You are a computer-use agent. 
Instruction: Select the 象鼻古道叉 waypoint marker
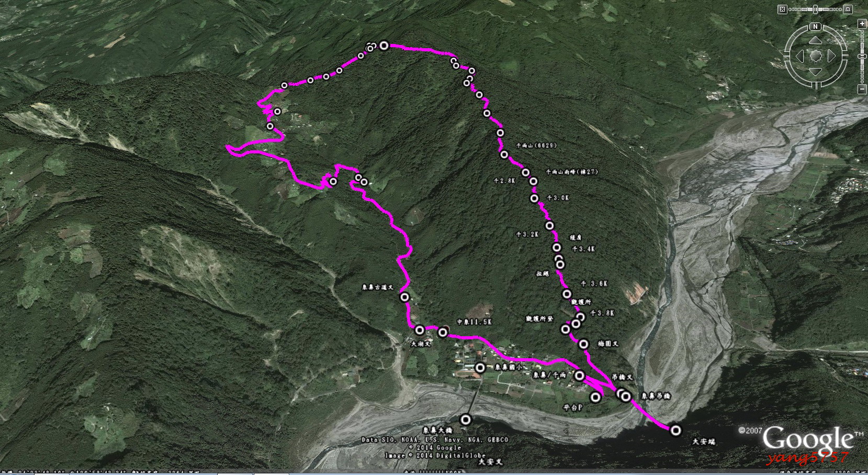coord(405,297)
